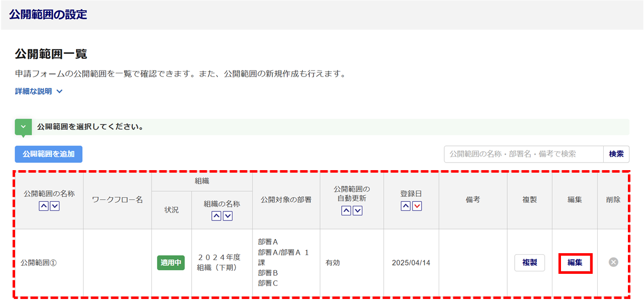Focus the 公開範囲の名称・部署名・備考 search field
The width and height of the screenshot is (644, 301).
pyautogui.click(x=524, y=154)
